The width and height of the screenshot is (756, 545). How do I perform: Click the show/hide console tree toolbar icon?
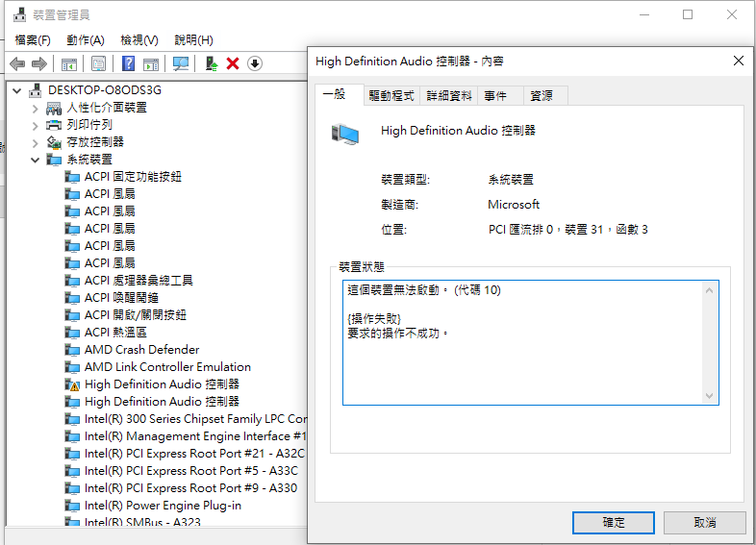tap(69, 63)
